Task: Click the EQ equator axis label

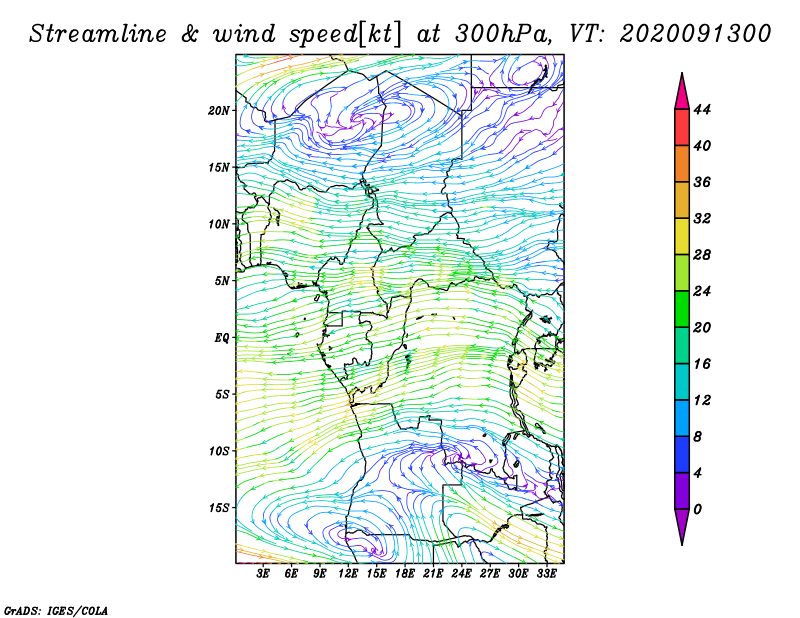Action: [221, 338]
